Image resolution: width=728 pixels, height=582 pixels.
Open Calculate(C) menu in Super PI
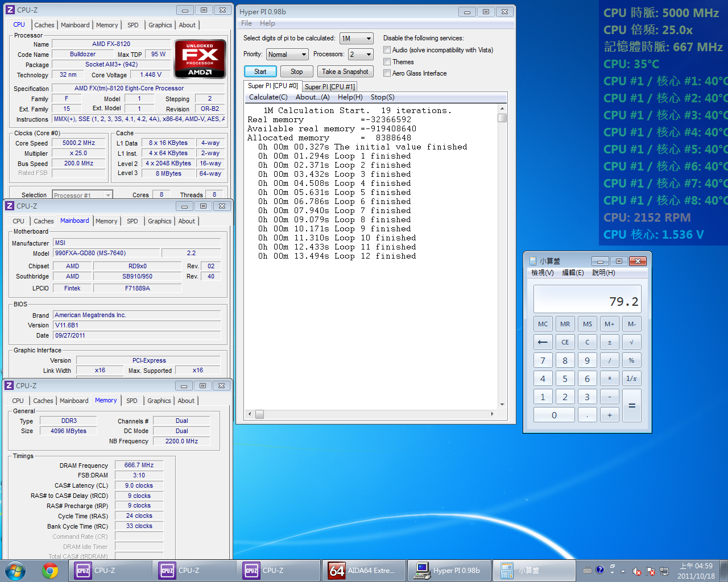[x=268, y=97]
